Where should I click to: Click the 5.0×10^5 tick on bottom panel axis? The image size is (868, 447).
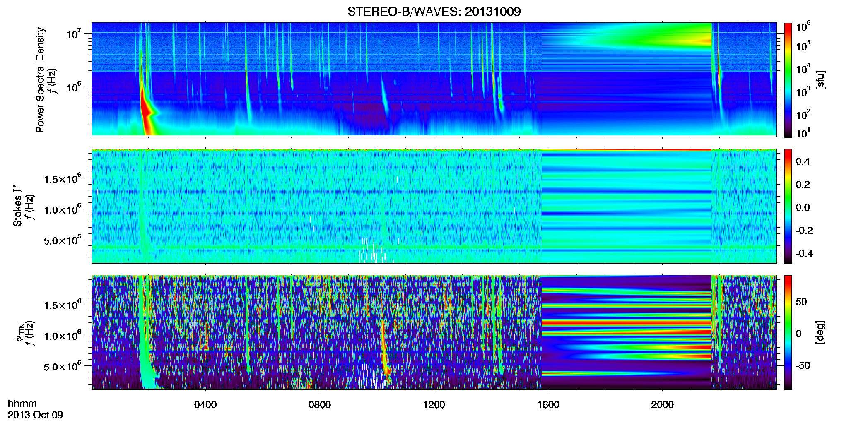click(63, 367)
